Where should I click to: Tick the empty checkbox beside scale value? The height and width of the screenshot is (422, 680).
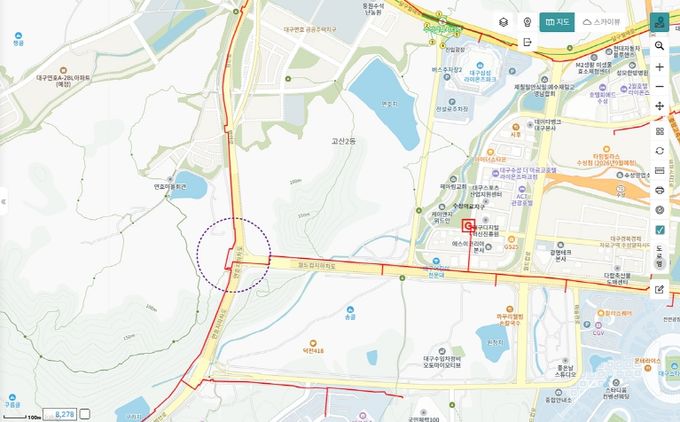[x=85, y=414]
